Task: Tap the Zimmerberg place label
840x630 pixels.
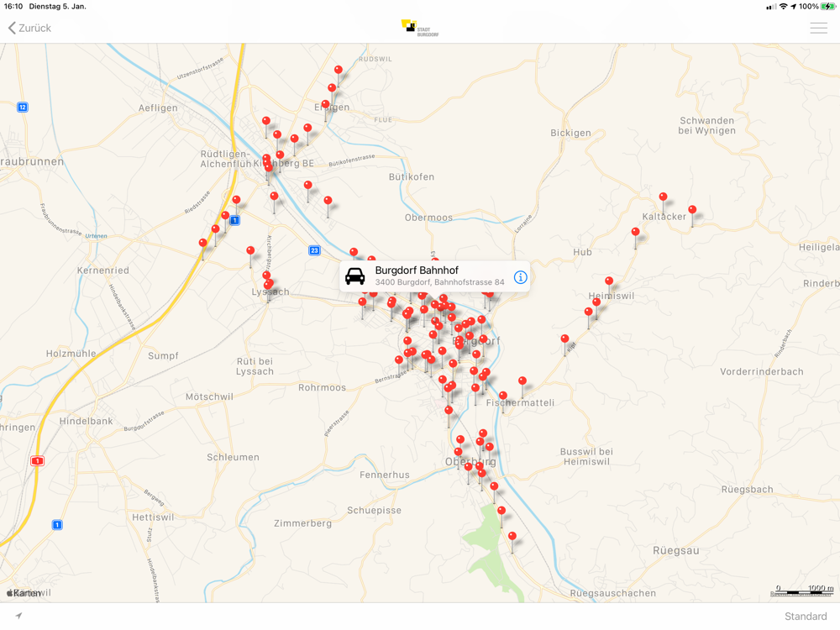Action: pos(302,523)
